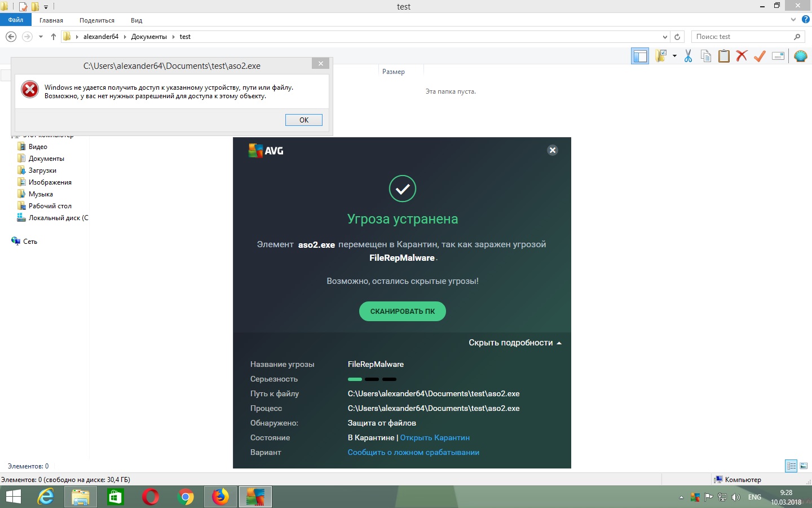Click Сообщить о ложном срабатывании link
This screenshot has width=812, height=508.
(x=413, y=452)
